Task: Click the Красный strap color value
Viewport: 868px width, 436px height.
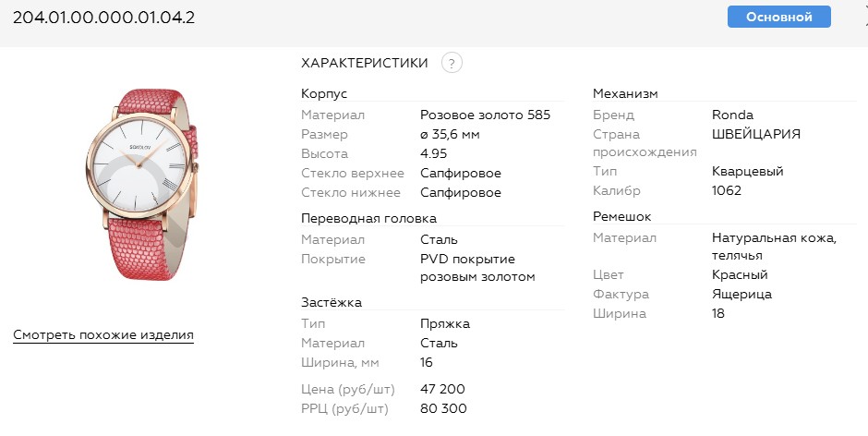Action: [740, 275]
